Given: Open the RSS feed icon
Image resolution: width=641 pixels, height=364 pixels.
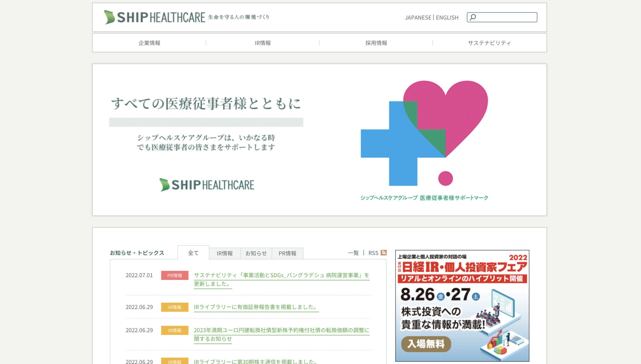Looking at the screenshot, I should (384, 253).
